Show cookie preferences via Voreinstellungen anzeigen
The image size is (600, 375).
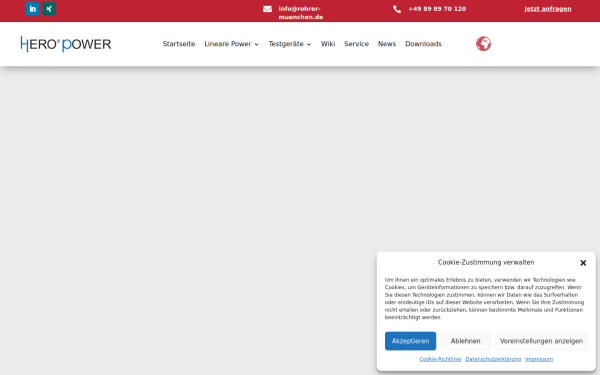541,341
